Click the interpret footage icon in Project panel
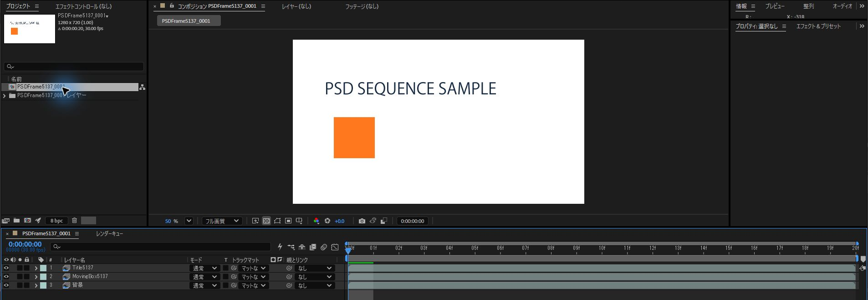The image size is (868, 300). click(x=6, y=221)
